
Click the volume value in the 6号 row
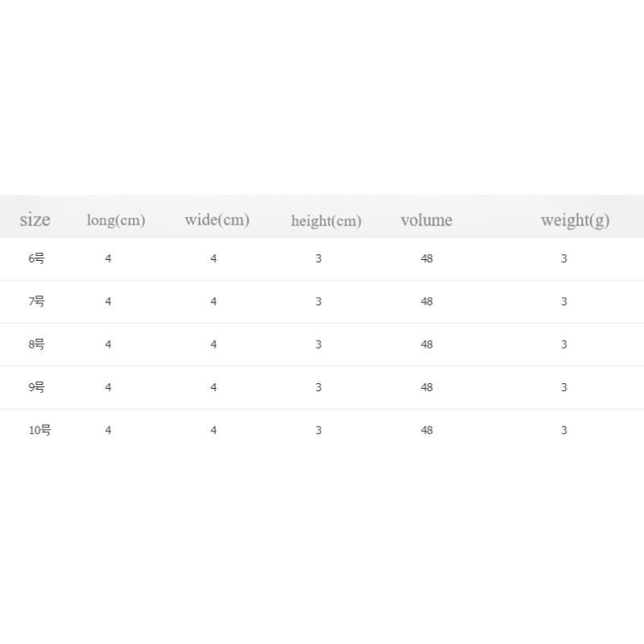pos(427,258)
